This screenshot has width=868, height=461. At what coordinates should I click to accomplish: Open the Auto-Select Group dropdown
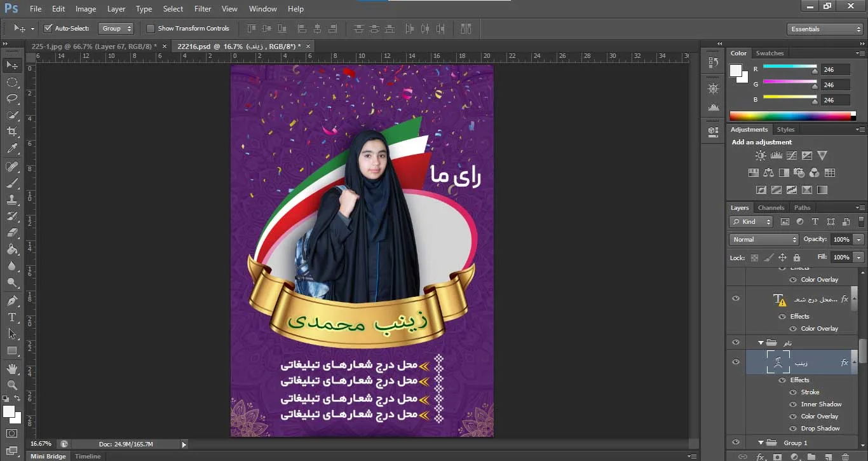(116, 28)
